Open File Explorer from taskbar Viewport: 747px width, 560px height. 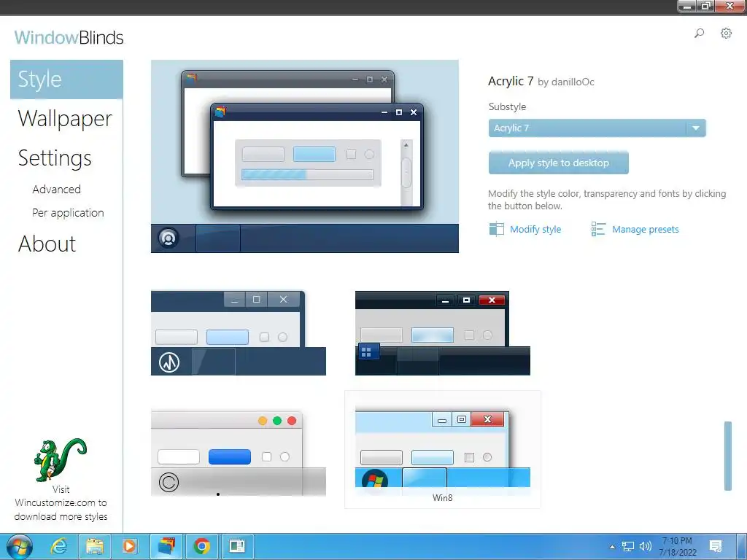tap(94, 546)
